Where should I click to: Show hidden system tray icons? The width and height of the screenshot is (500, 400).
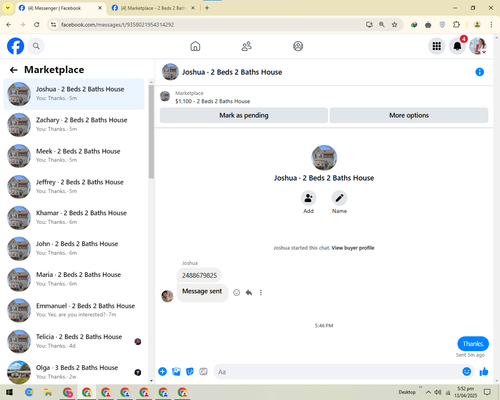click(x=428, y=392)
